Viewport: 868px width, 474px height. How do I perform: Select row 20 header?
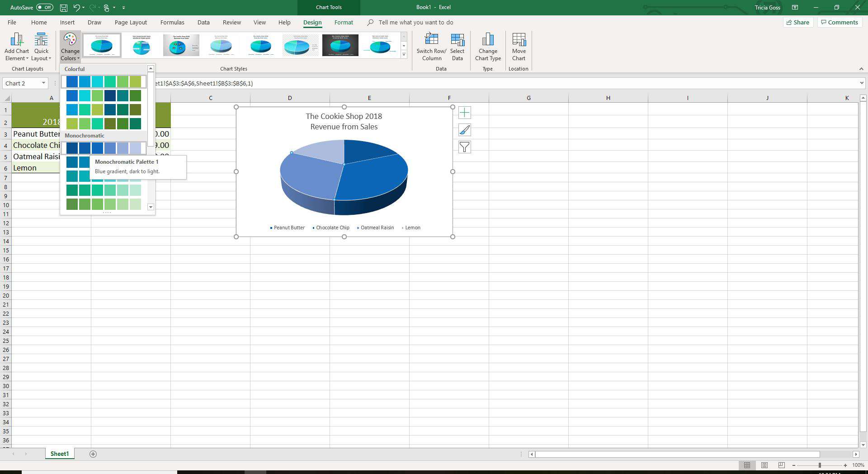point(6,295)
